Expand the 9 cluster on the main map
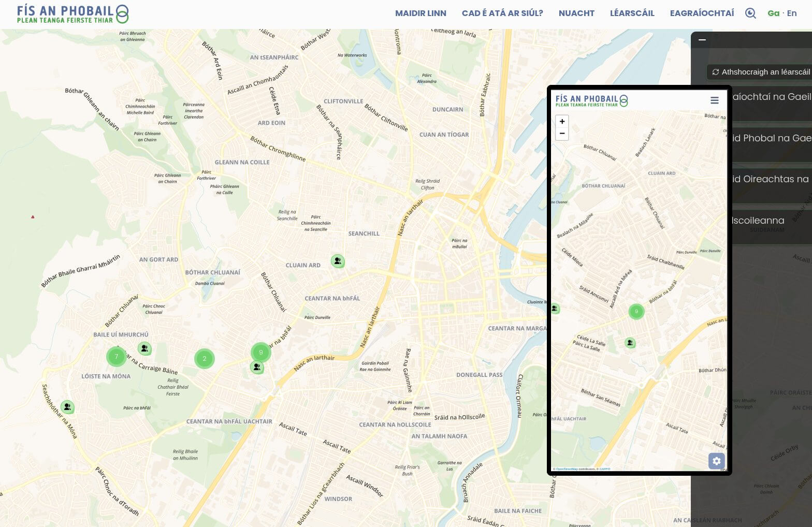This screenshot has height=527, width=812. (261, 352)
